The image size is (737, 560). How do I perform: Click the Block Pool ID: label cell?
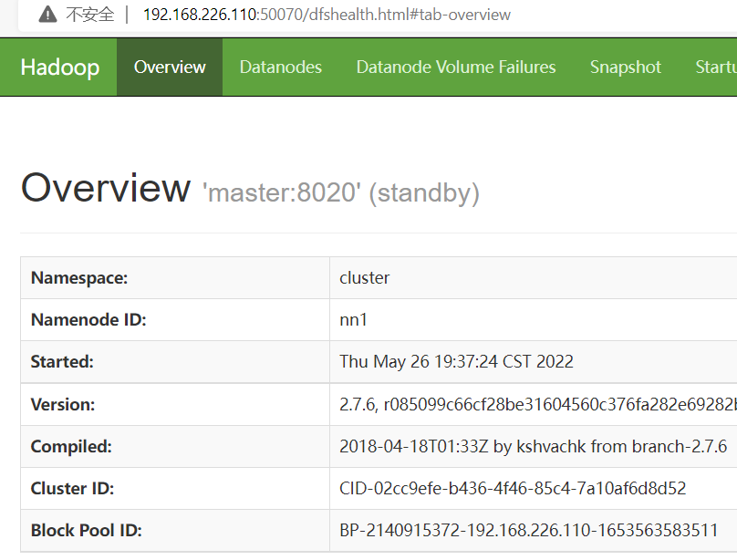click(175, 531)
